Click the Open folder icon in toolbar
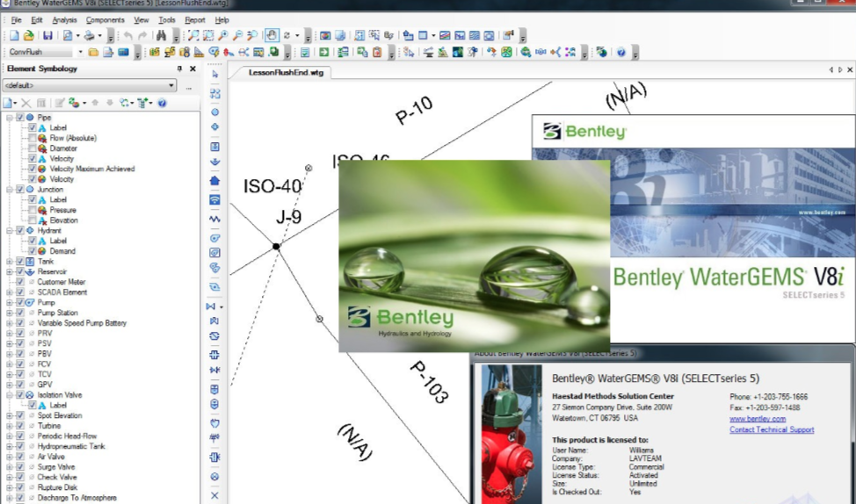856x504 pixels. pos(28,36)
